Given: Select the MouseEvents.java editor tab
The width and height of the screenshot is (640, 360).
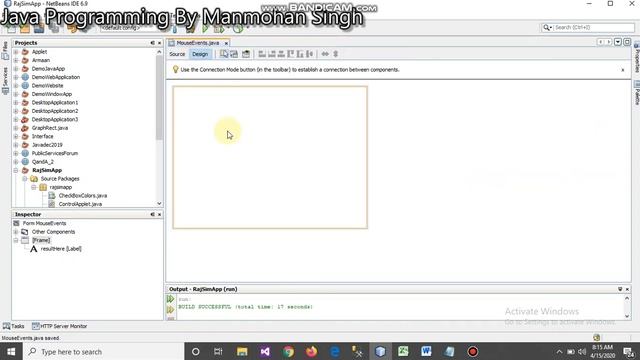Looking at the screenshot, I should point(198,43).
